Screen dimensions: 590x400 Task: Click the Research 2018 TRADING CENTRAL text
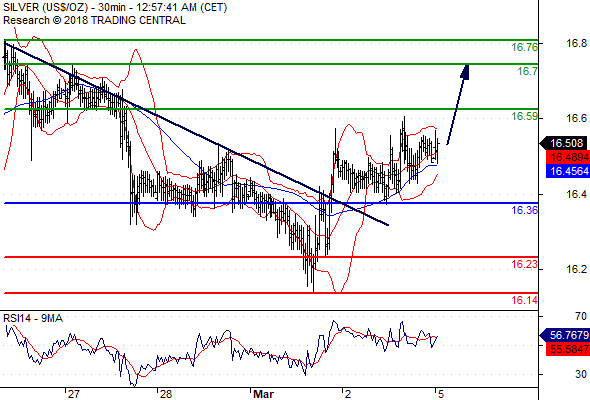(94, 20)
